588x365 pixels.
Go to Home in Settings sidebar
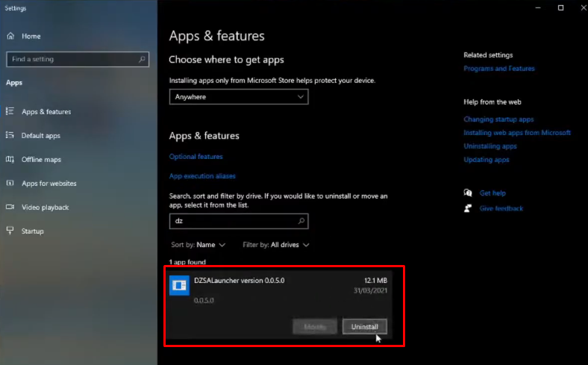point(31,37)
